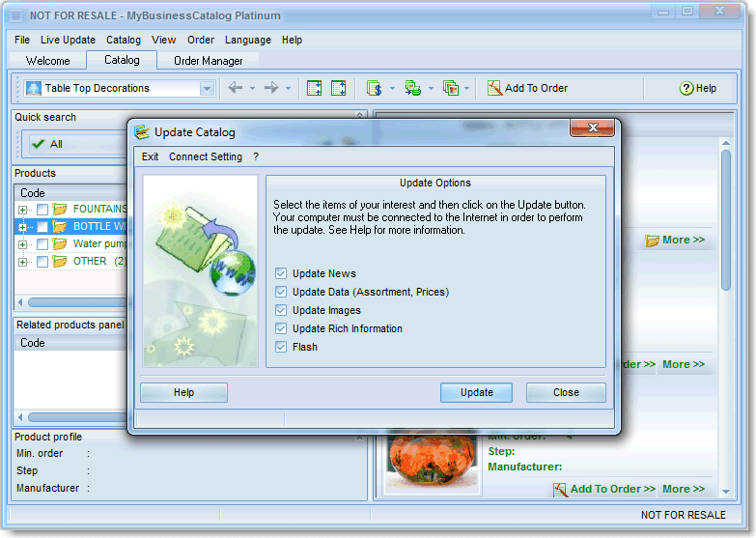Viewport: 756px width, 538px height.
Task: Check the FOUNTAINS category checkbox
Action: pyautogui.click(x=42, y=210)
